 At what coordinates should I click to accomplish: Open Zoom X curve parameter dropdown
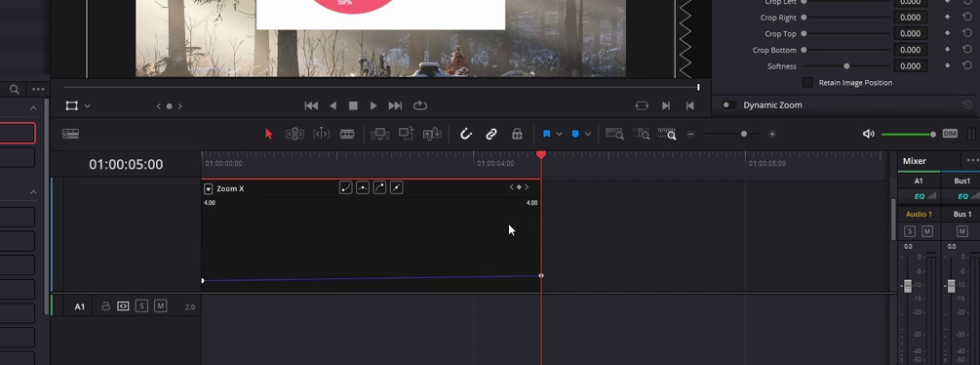click(208, 188)
